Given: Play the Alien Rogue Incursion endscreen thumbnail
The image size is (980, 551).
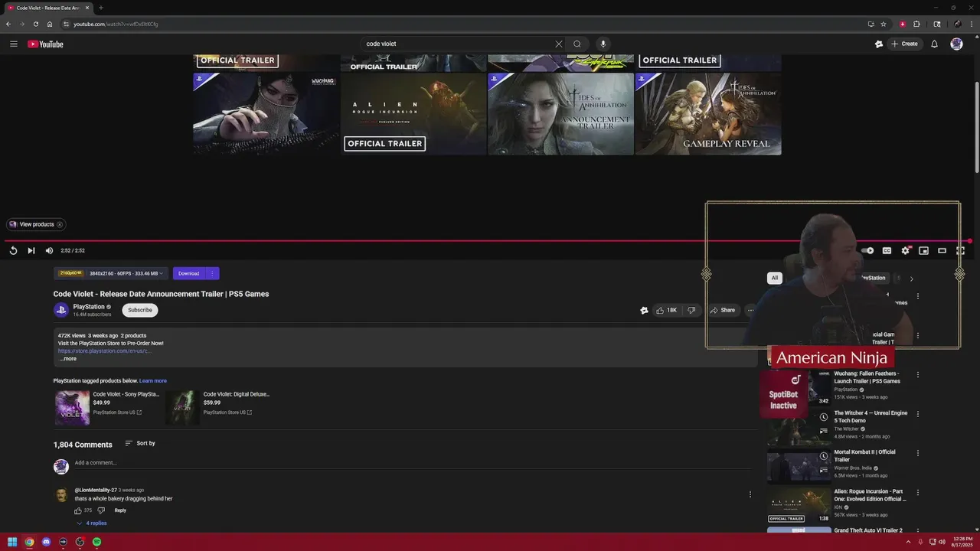Looking at the screenshot, I should click(x=413, y=113).
